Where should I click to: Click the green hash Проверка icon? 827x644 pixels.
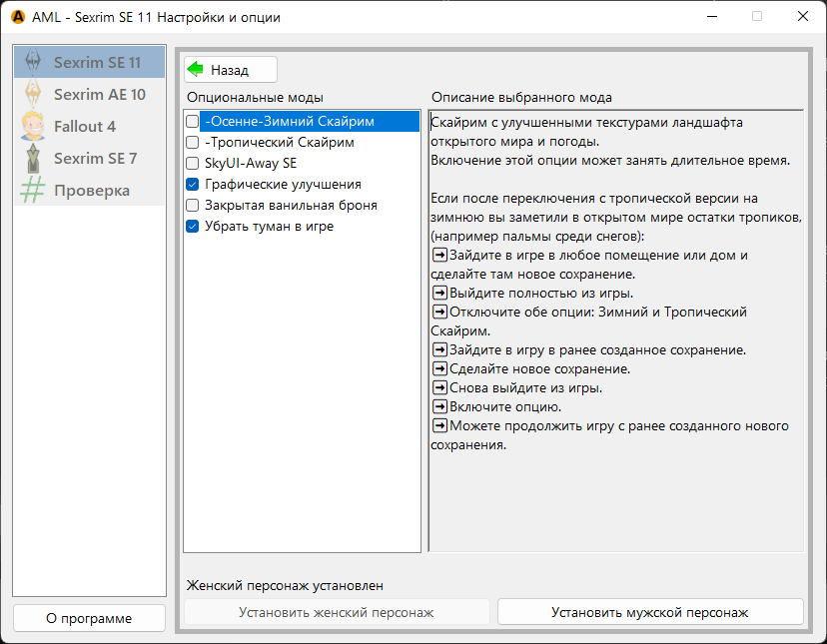click(x=33, y=190)
